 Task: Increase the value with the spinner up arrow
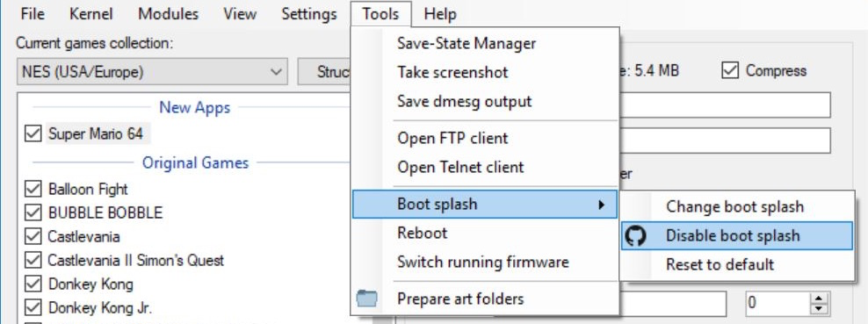820,297
